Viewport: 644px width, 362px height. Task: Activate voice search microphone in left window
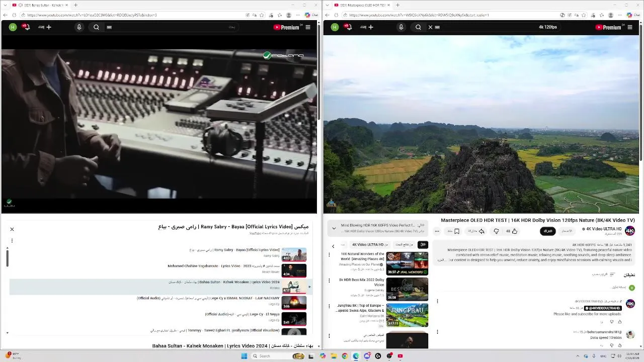79,27
